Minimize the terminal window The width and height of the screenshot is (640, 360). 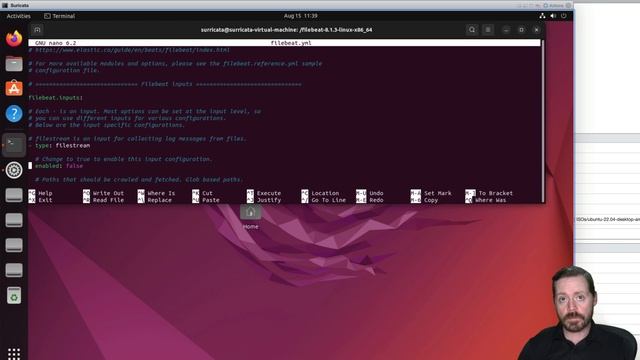pyautogui.click(x=506, y=30)
